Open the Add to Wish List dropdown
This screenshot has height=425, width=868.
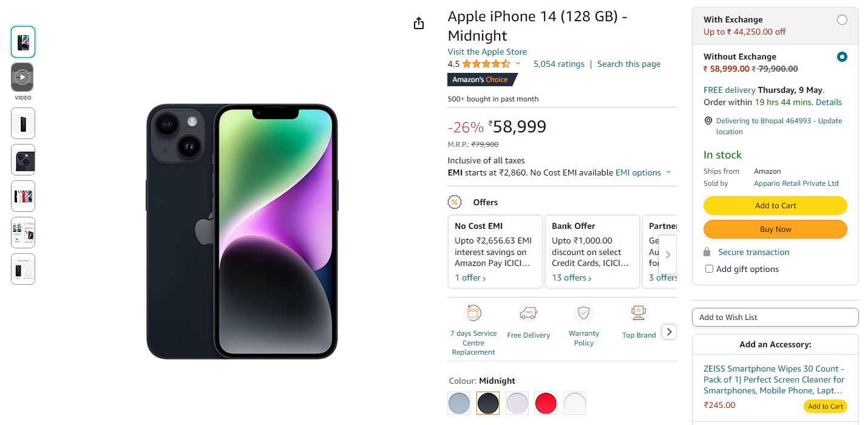click(775, 317)
